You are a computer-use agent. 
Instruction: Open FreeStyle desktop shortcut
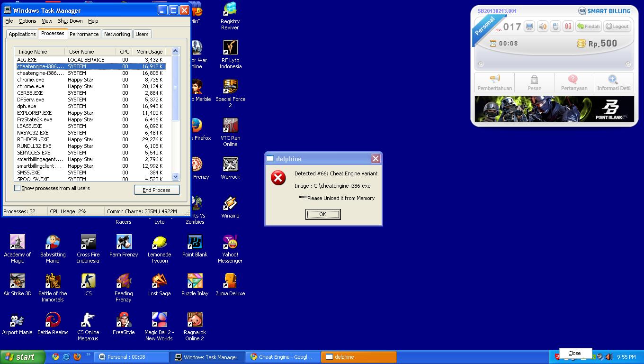(x=124, y=324)
